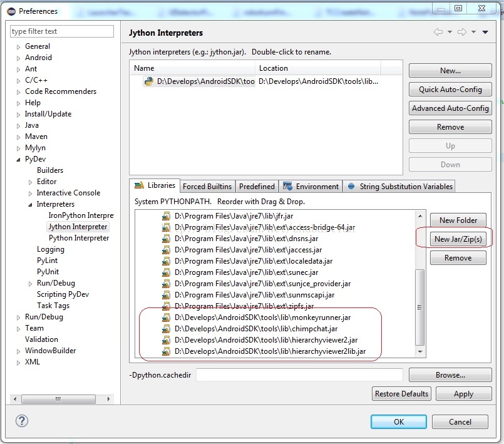Click Quick Auto-Config button

click(450, 90)
